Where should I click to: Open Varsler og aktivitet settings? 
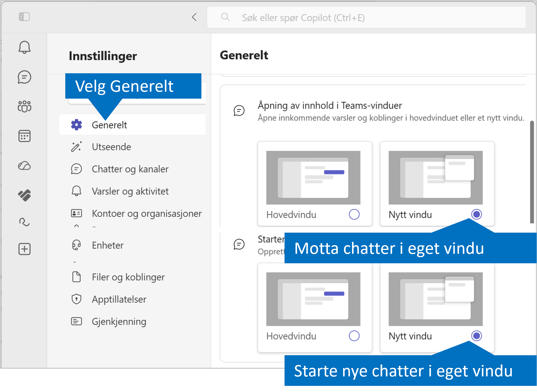(x=133, y=191)
